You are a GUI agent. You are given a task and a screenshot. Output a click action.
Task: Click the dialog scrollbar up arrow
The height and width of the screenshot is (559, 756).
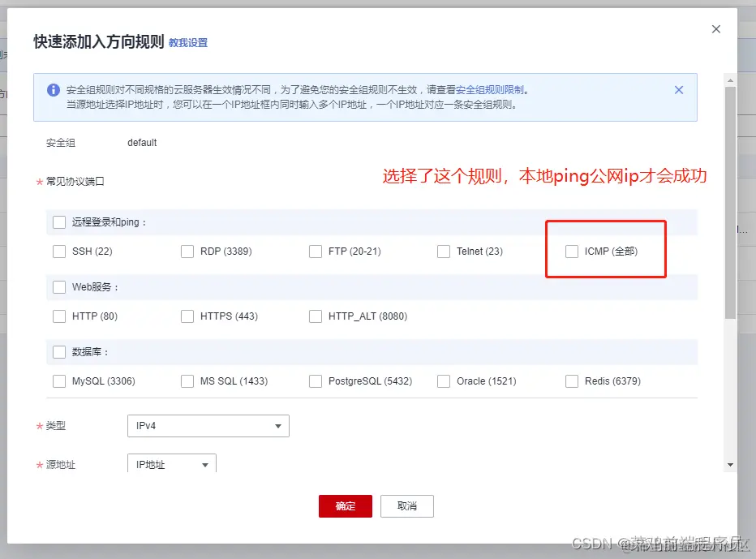click(730, 80)
